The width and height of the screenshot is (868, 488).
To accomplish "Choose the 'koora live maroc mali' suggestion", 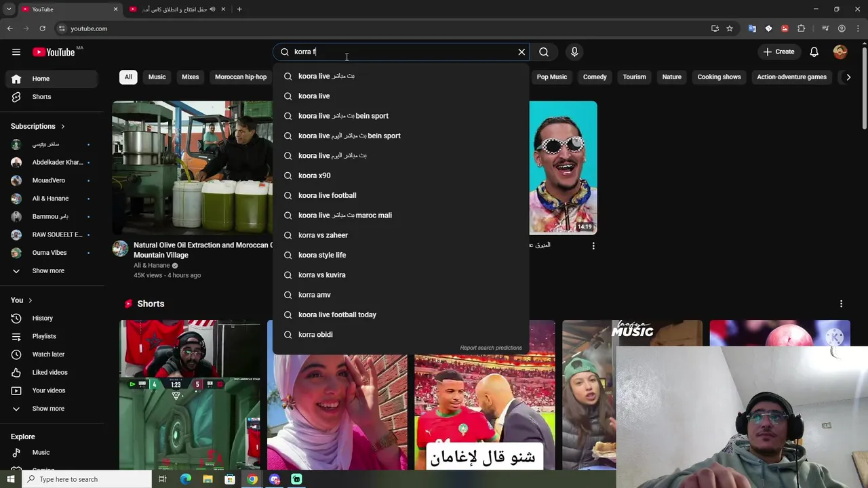I will (401, 216).
